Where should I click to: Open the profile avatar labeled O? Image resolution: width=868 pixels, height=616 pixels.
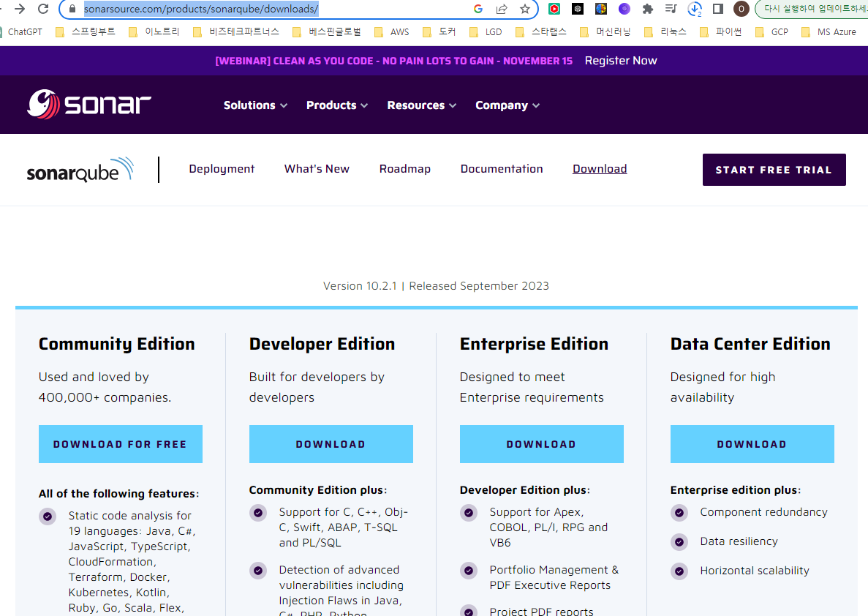coord(741,9)
